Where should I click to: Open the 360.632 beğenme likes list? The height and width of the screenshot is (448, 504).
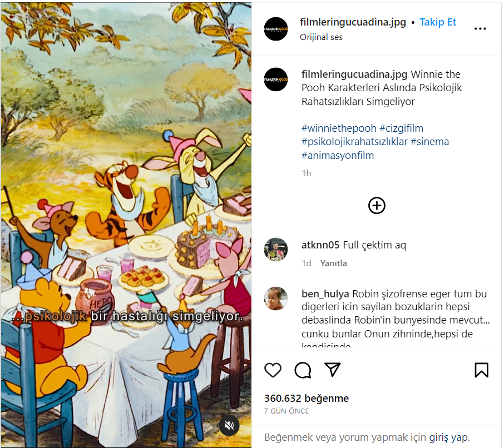(307, 398)
